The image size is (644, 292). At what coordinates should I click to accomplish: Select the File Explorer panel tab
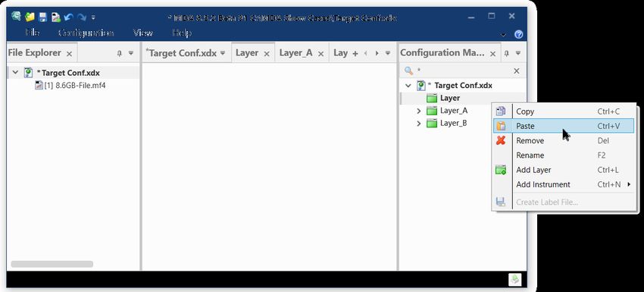(35, 53)
